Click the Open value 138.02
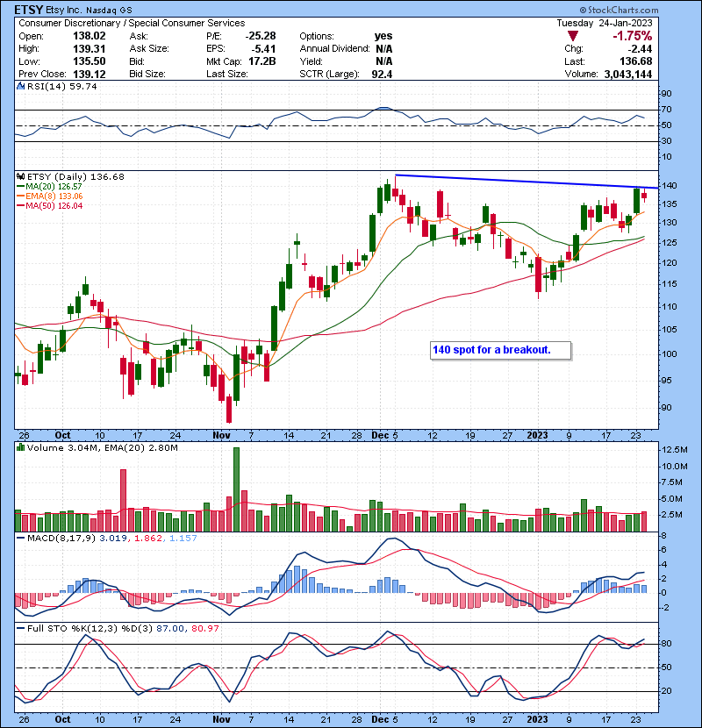The image size is (702, 728). point(90,36)
